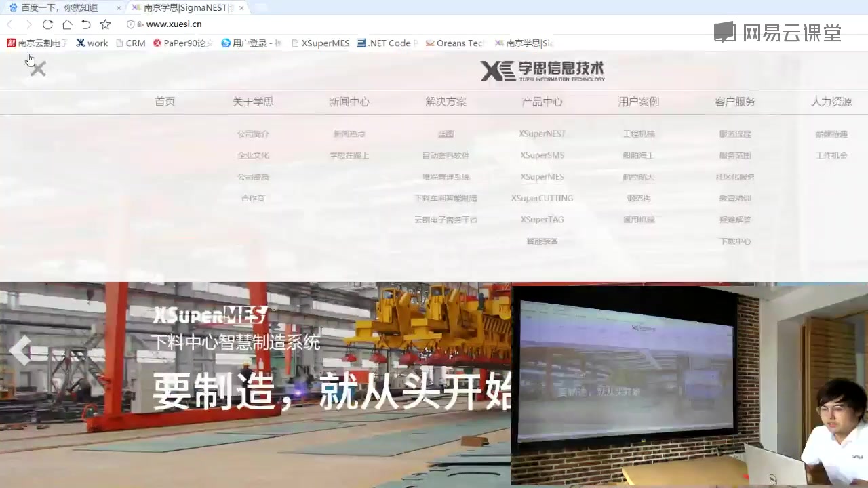The image size is (868, 488).
Task: Click the 要制造，就从头开始 banner headline
Action: click(x=332, y=391)
